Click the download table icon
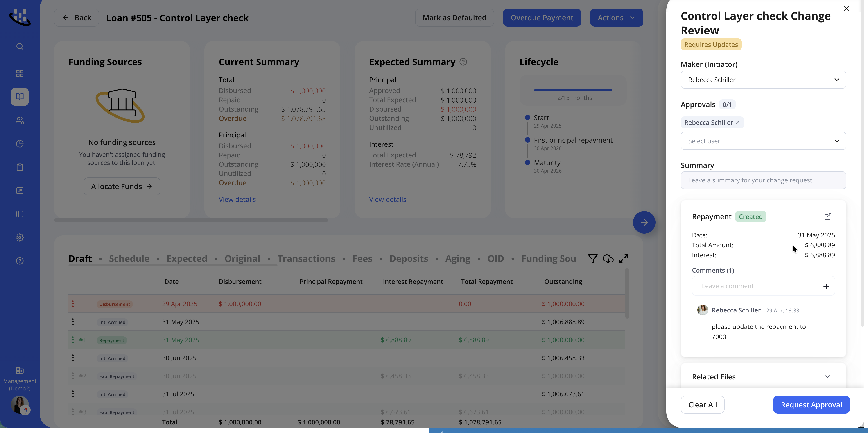The width and height of the screenshot is (868, 433). (608, 259)
